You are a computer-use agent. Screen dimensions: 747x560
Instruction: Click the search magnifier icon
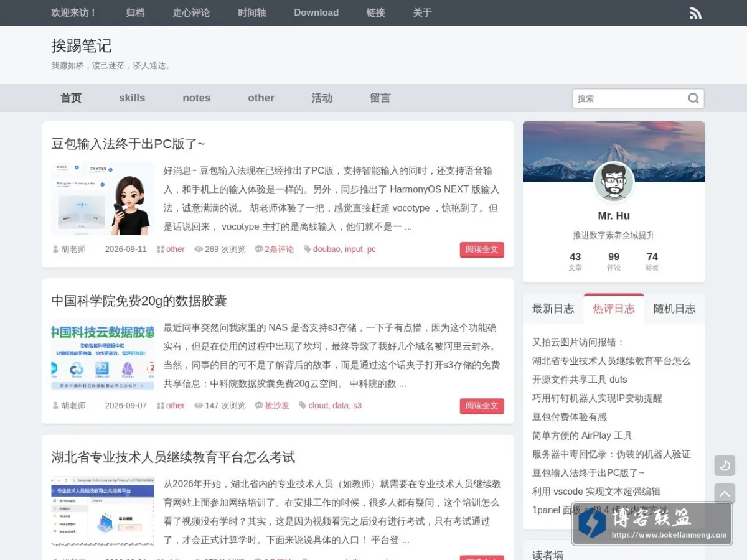tap(693, 98)
